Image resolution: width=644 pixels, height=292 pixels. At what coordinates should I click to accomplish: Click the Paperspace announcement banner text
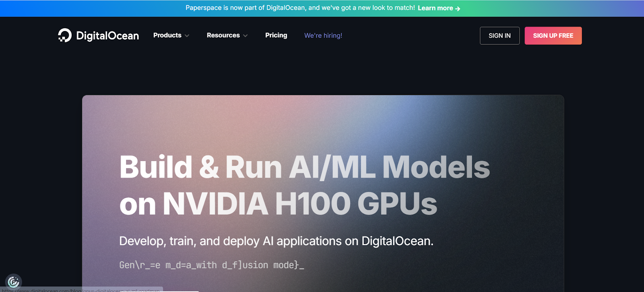point(300,8)
